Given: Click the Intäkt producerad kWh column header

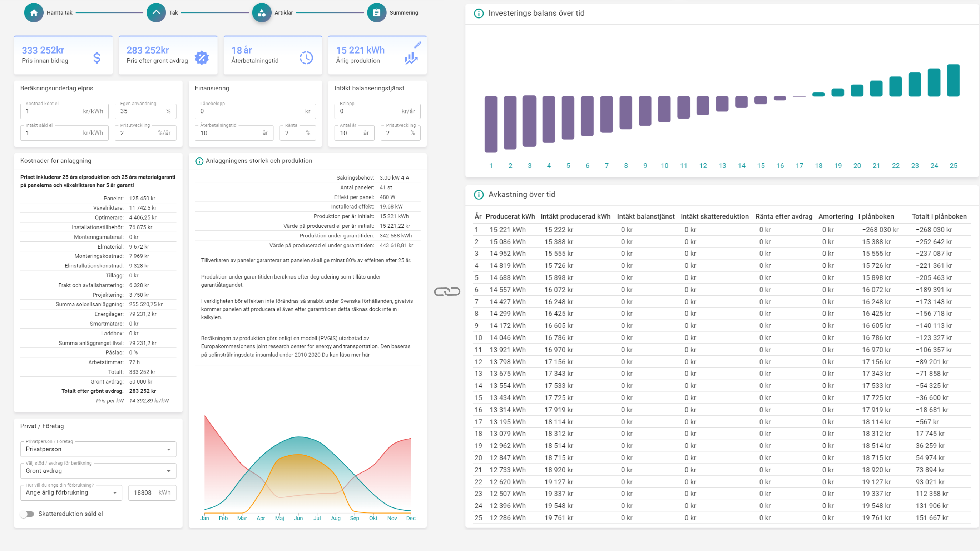Looking at the screenshot, I should [x=575, y=216].
